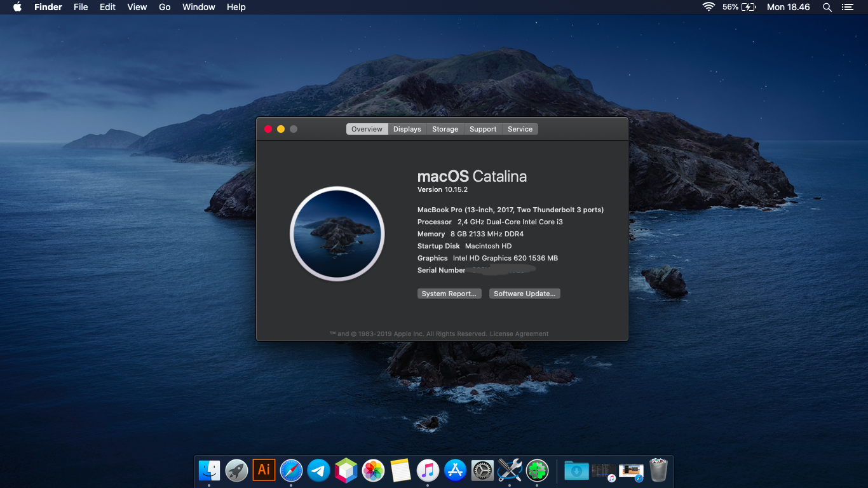Click the macOS Catalina title
This screenshot has height=488, width=868.
coord(472,176)
